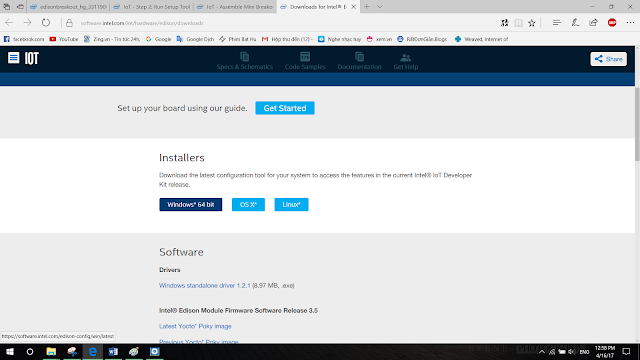Open the browser More menu
Viewport: 640px width, 360px height.
point(630,23)
